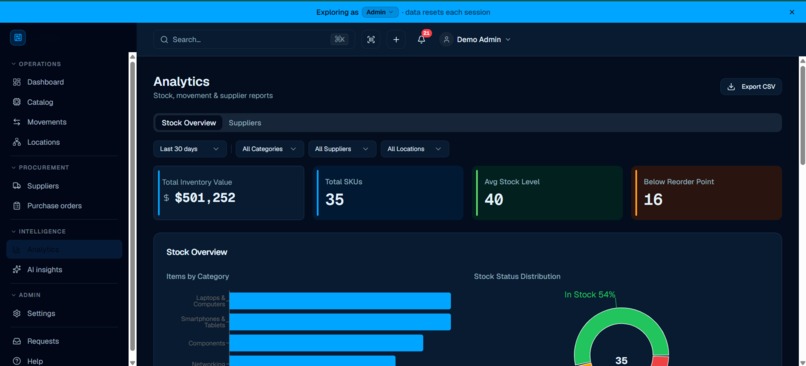Click the download icon on Export CSV
Image resolution: width=806 pixels, height=366 pixels.
click(731, 87)
